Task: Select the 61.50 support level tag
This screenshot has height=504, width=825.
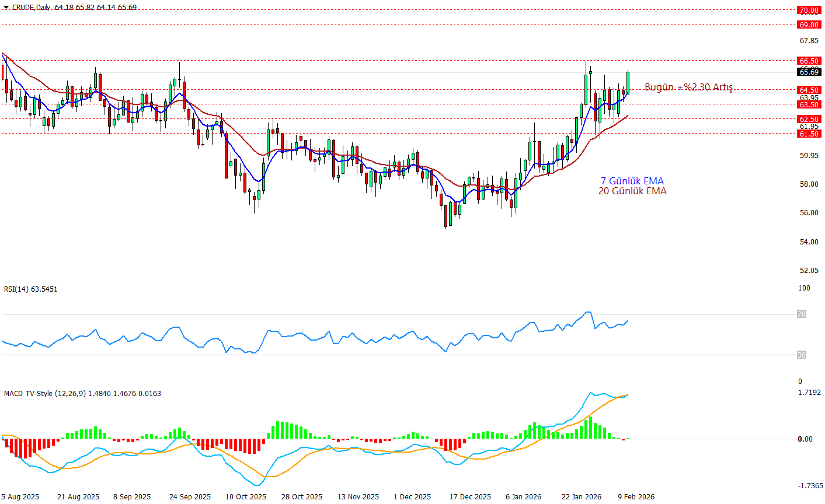Action: [x=809, y=134]
